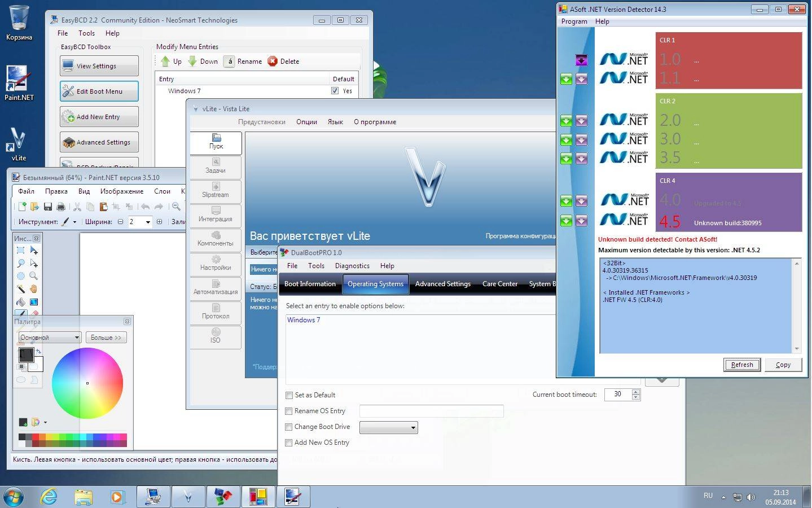Click Advanced Settings button in EasyBCD Toolbox
Screen dimensions: 812x508
99,142
